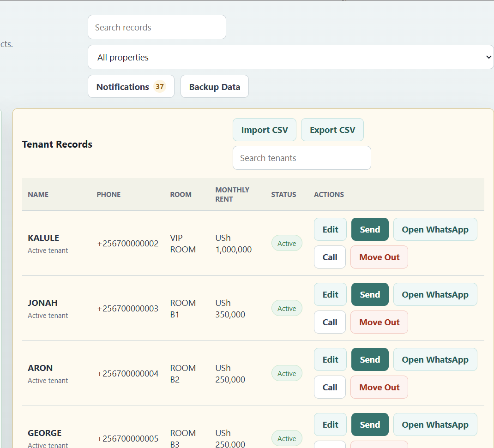Image resolution: width=494 pixels, height=448 pixels.
Task: Click phone number +256700000004
Action: [127, 373]
